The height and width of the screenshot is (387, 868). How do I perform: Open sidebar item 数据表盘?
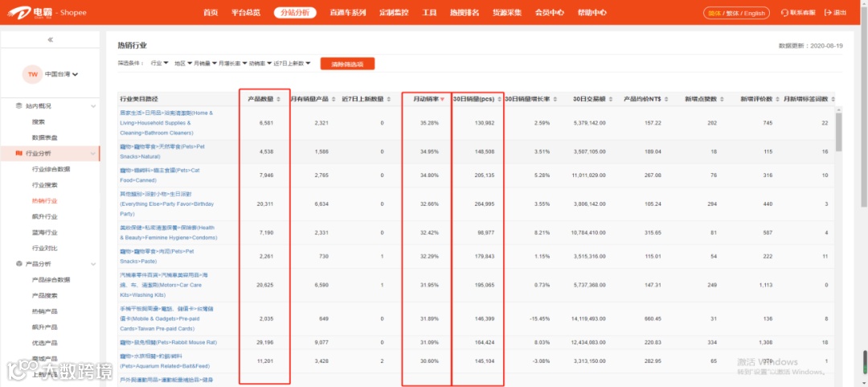(x=44, y=138)
